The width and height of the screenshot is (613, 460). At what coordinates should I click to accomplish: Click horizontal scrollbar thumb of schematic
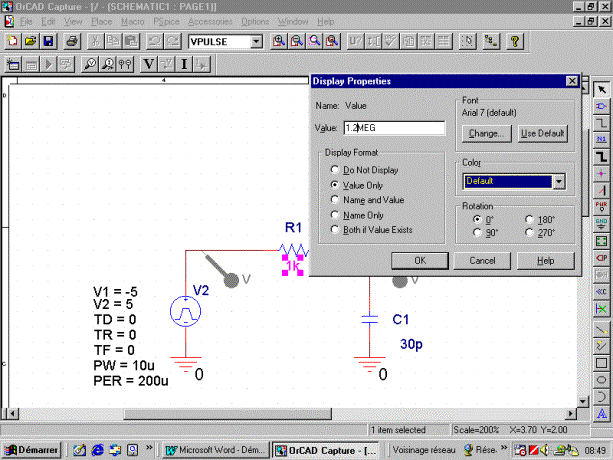228,413
